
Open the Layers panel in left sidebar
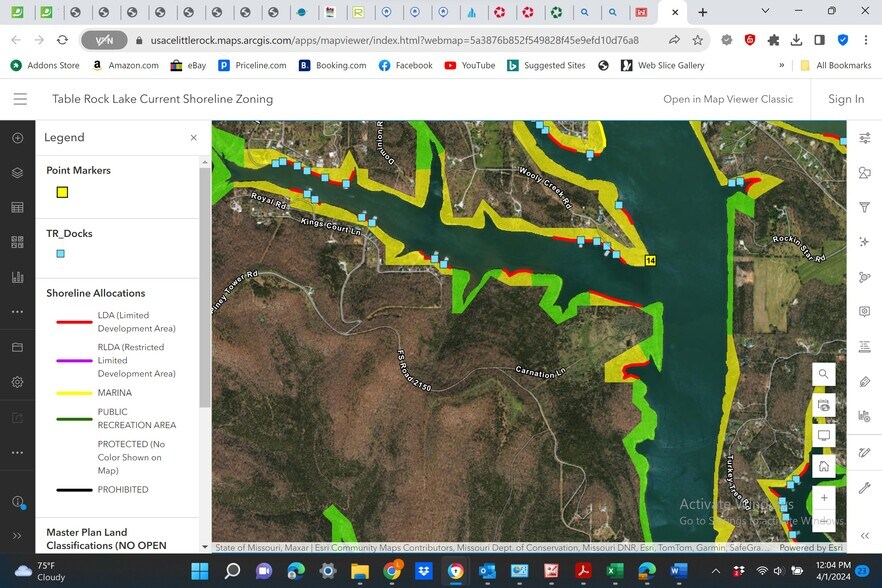coord(17,172)
